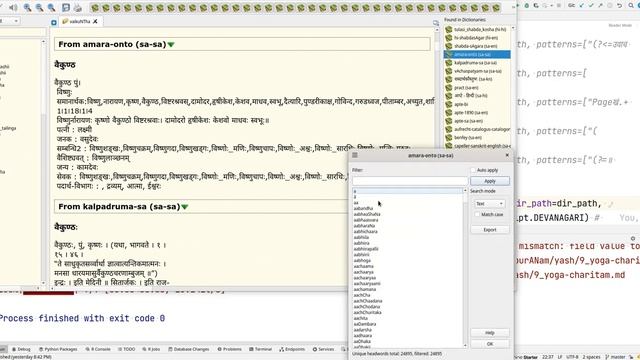Screen dimensions: 640x360
Task: Click icon beside apte-sa (sa-en) entry
Action: [x=449, y=121]
